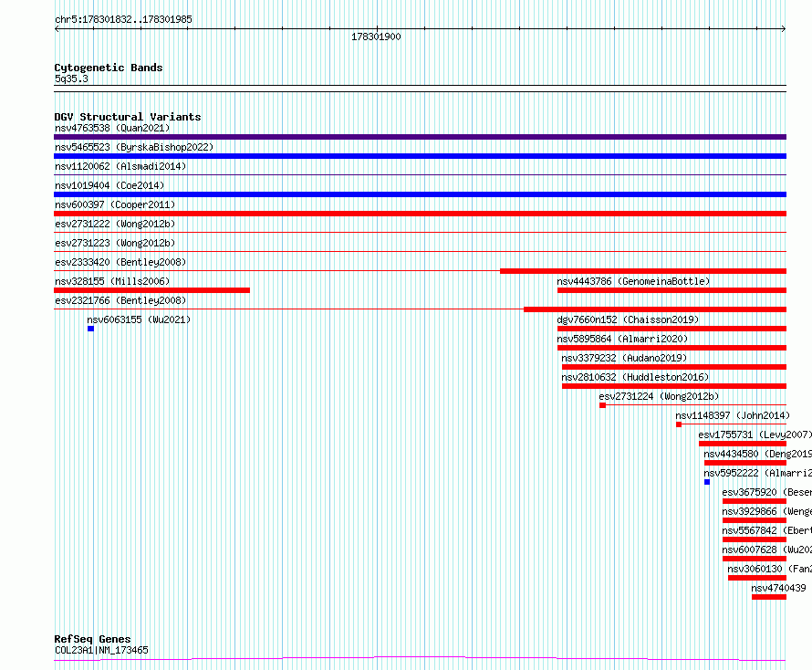
Task: Select the red bar under dgv7660n152
Action: click(671, 329)
